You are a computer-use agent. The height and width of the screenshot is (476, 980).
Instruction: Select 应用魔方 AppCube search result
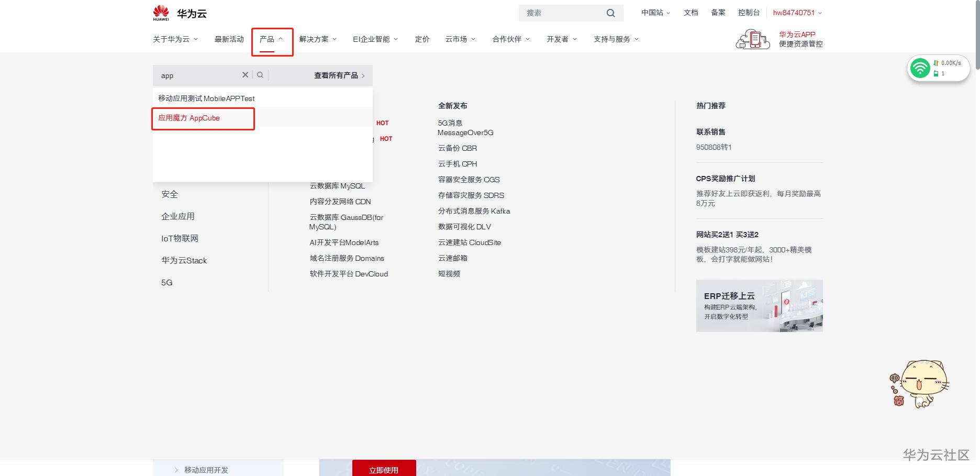point(263,118)
